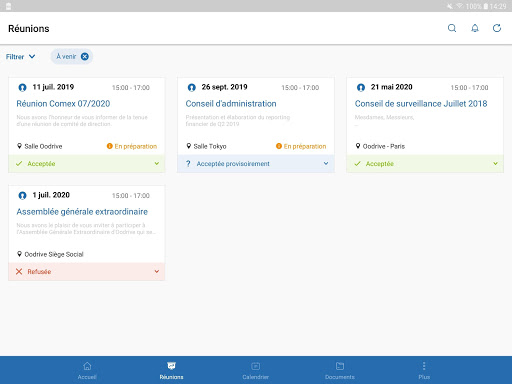Image resolution: width=512 pixels, height=384 pixels.
Task: Click location pin for Salle Tokyo
Action: point(189,146)
